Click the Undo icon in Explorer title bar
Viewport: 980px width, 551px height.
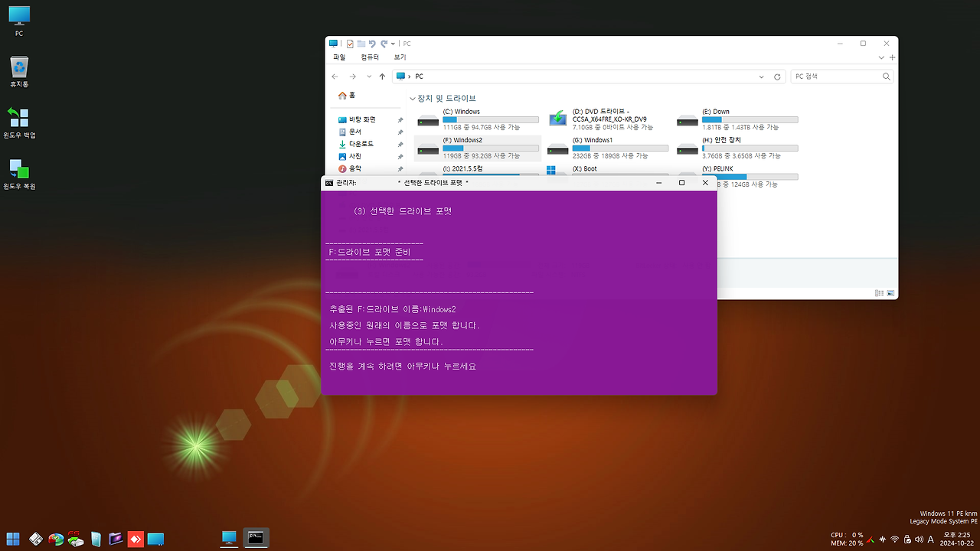click(372, 44)
